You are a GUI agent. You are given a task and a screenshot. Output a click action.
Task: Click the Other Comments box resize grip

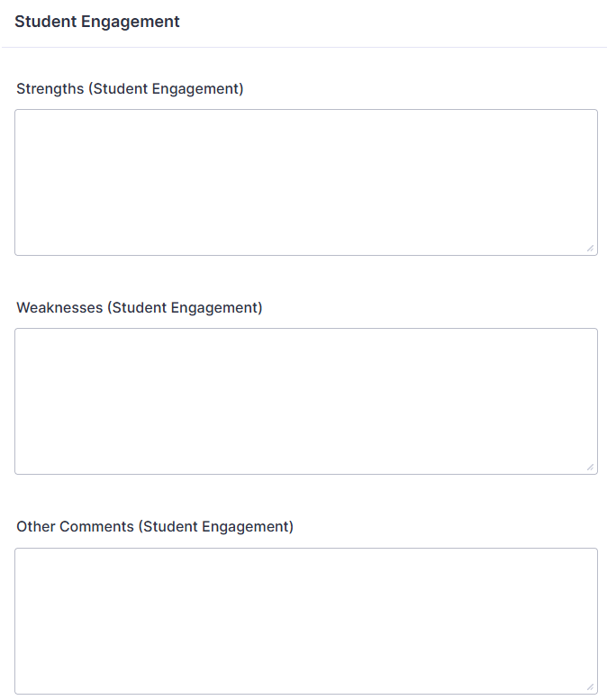click(590, 686)
